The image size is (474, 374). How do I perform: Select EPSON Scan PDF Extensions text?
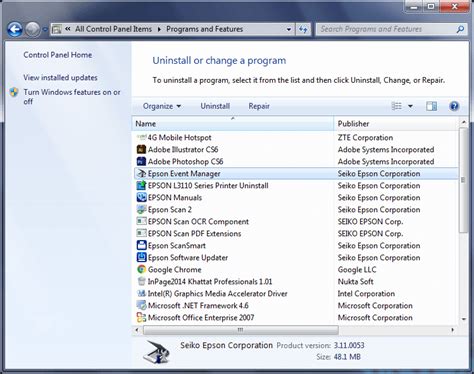point(194,234)
